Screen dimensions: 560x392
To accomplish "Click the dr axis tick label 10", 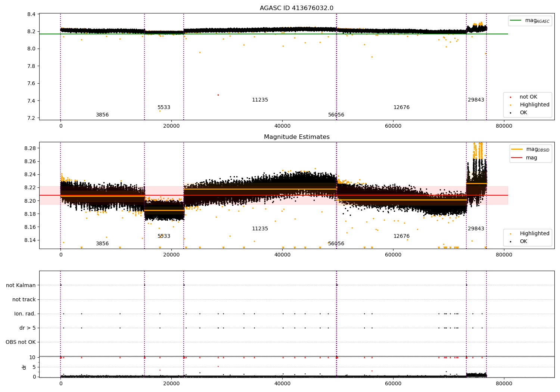I will click(x=32, y=357).
